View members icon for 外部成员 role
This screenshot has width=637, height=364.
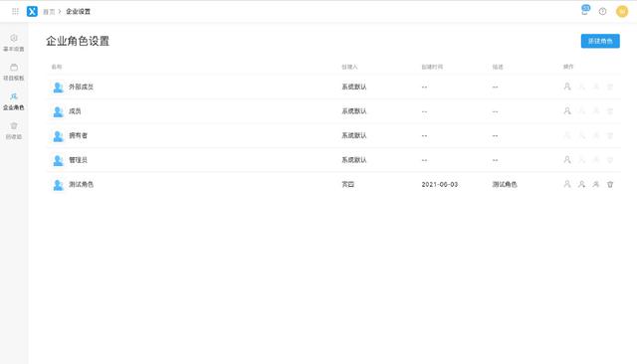[567, 87]
